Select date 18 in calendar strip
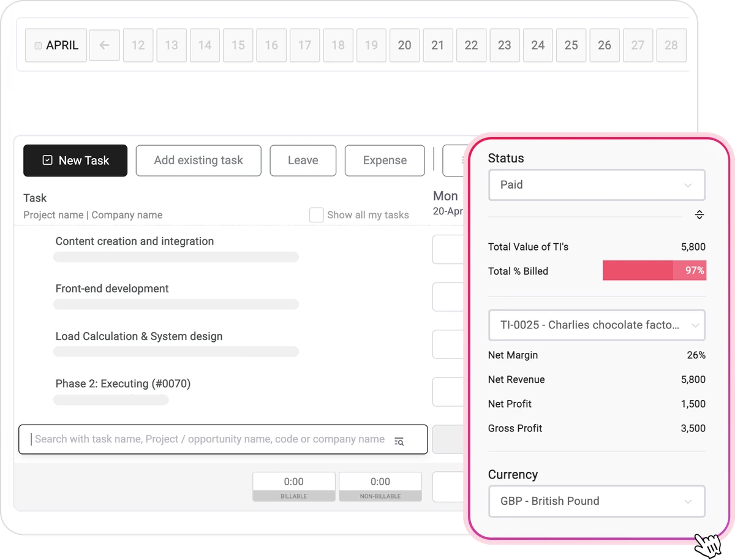 [x=338, y=45]
